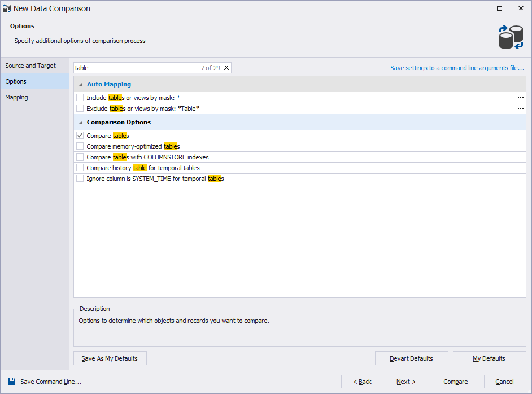Click the '7 of 29' result count
This screenshot has width=532, height=394.
pos(210,68)
